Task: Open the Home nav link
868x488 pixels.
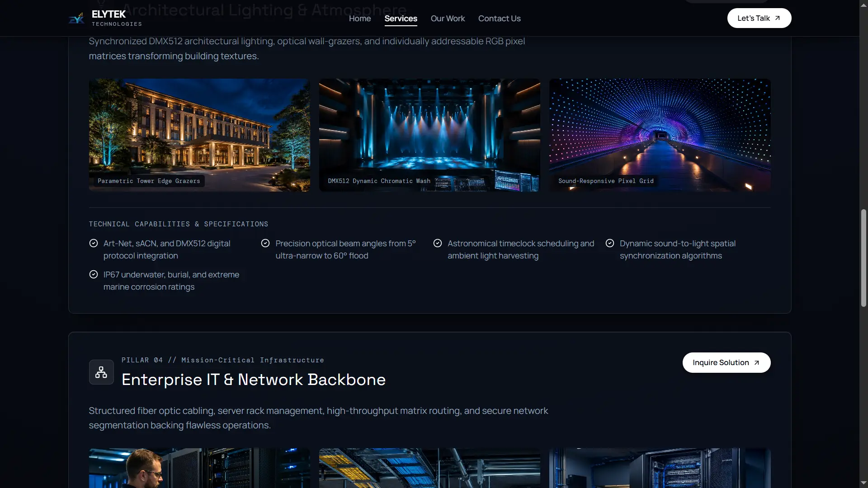Action: point(360,19)
